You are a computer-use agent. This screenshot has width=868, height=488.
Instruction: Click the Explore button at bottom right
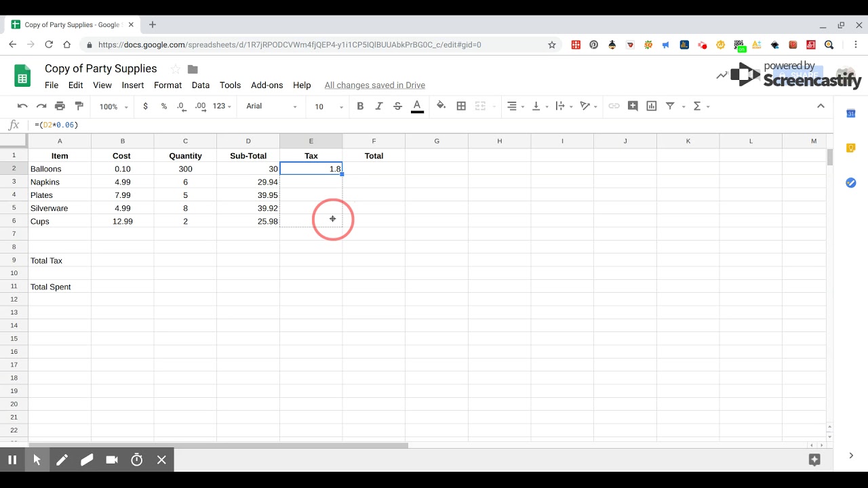(814, 460)
